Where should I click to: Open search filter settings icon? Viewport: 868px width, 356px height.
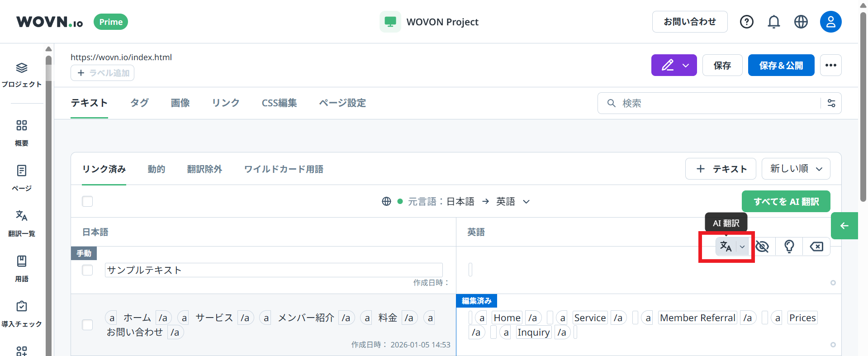(x=831, y=103)
